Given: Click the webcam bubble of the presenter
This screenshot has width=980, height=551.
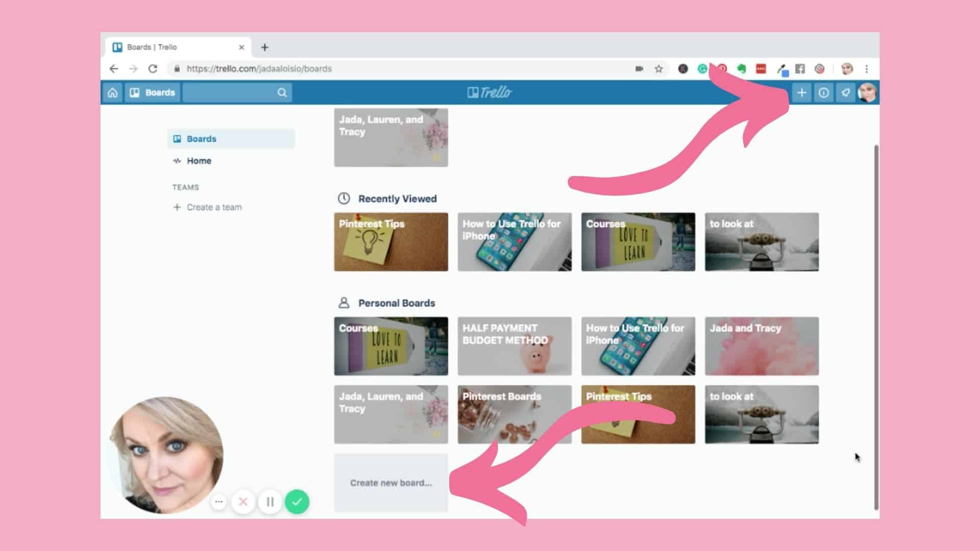Looking at the screenshot, I should pyautogui.click(x=165, y=455).
